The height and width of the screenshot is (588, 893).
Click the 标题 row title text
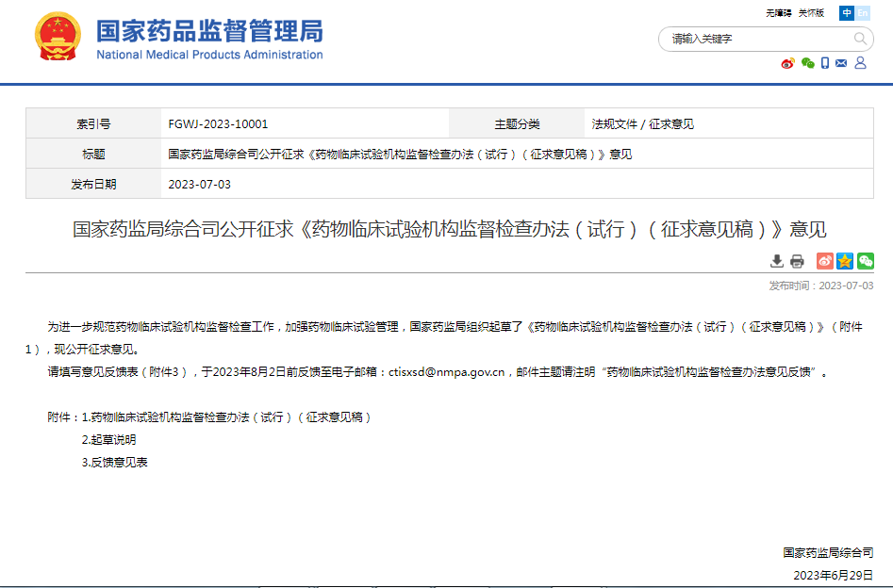(x=400, y=155)
